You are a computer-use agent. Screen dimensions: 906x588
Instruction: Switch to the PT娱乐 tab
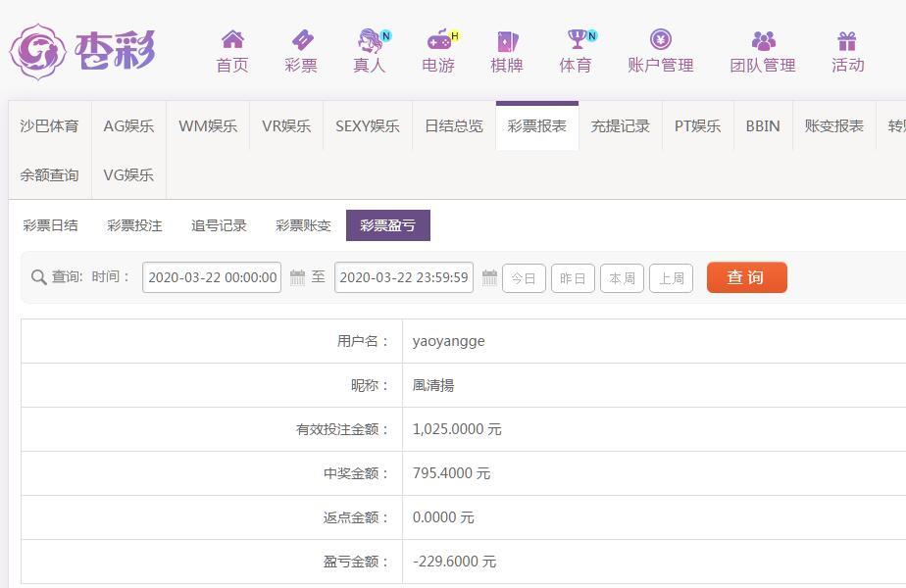[x=698, y=125]
